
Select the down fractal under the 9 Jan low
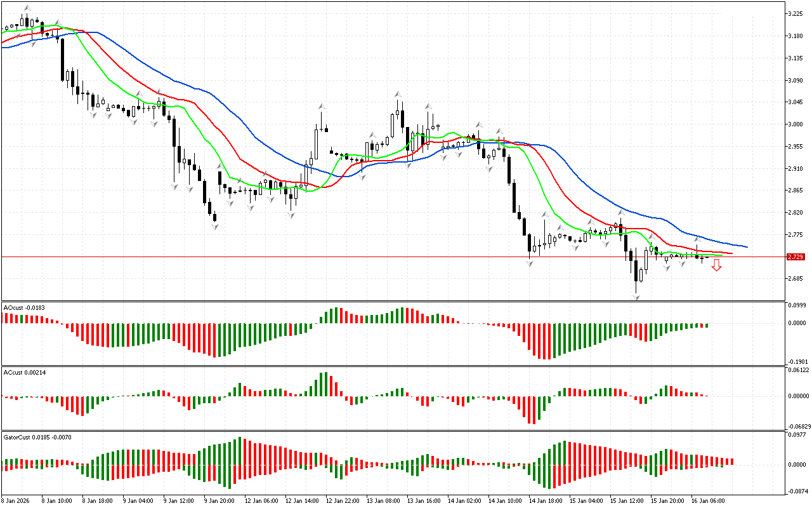pyautogui.click(x=214, y=226)
